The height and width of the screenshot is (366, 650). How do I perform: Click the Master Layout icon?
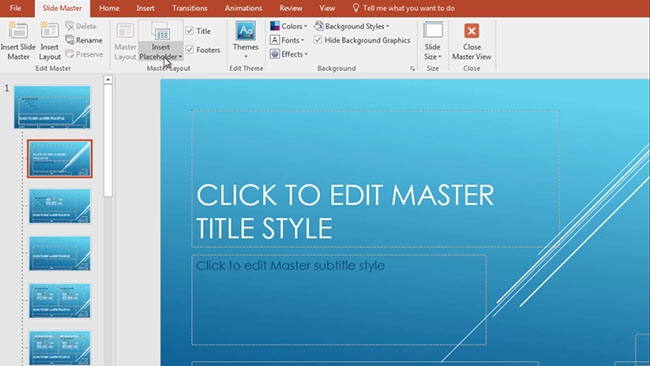click(x=125, y=31)
